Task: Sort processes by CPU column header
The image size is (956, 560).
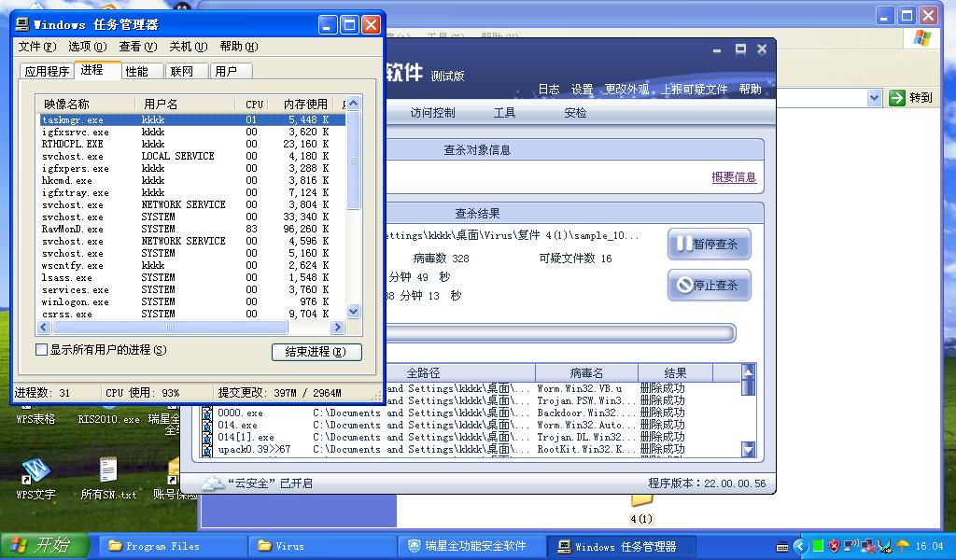Action: click(x=253, y=105)
